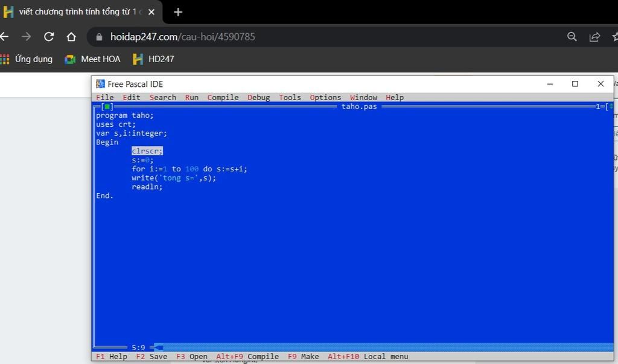The height and width of the screenshot is (364, 618).
Task: Click the highlighted clrscr; statement
Action: pos(147,151)
